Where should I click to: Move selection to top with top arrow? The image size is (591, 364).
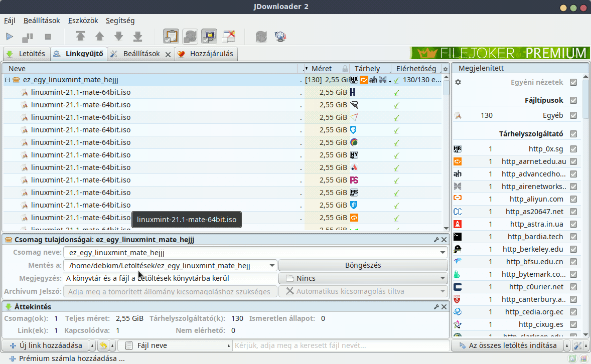pyautogui.click(x=80, y=36)
